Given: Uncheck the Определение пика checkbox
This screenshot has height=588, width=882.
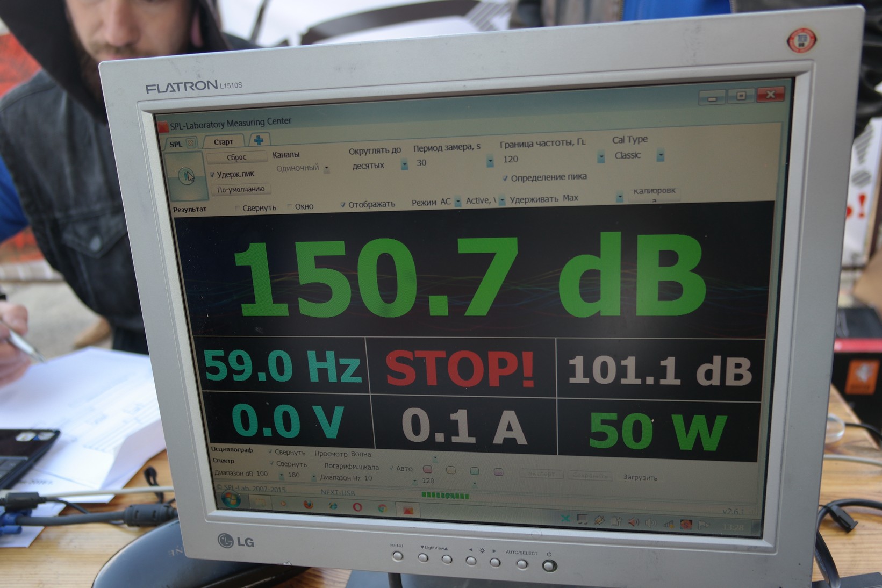Looking at the screenshot, I should click(505, 178).
